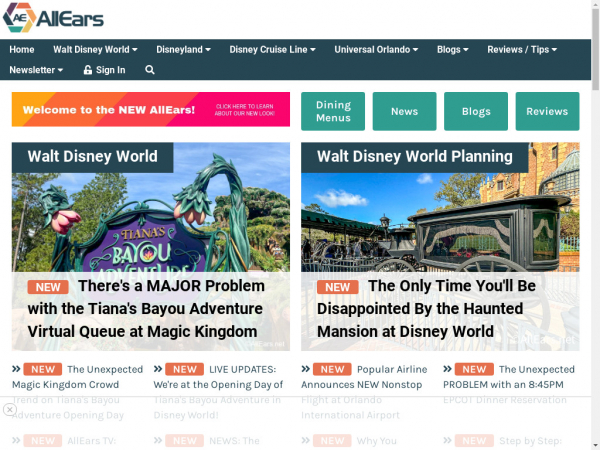Click the Sign In link
Screen dimensions: 600x450
tap(104, 70)
